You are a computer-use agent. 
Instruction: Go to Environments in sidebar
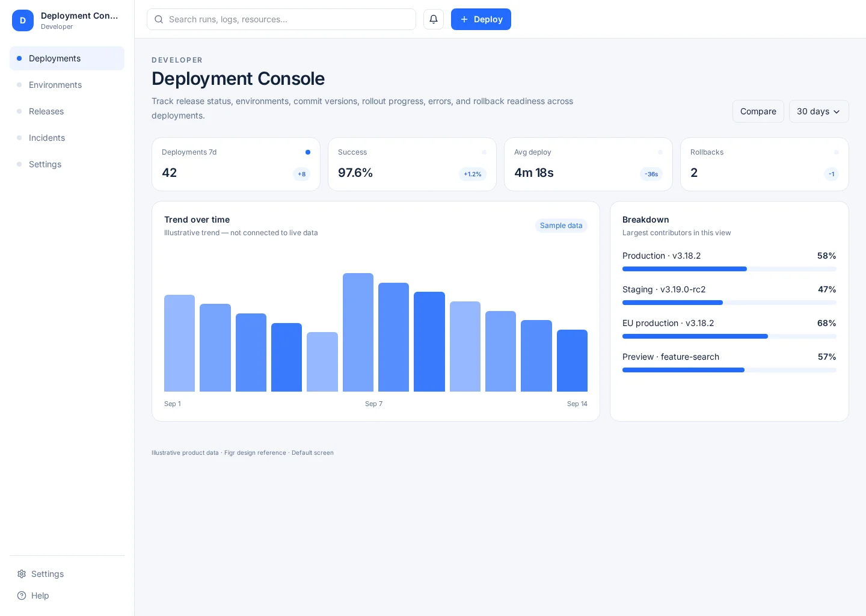point(67,85)
